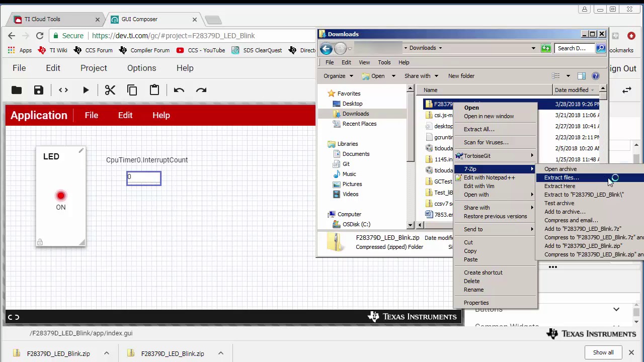644x362 pixels.
Task: Click Explorer back navigation arrow
Action: coord(326,48)
